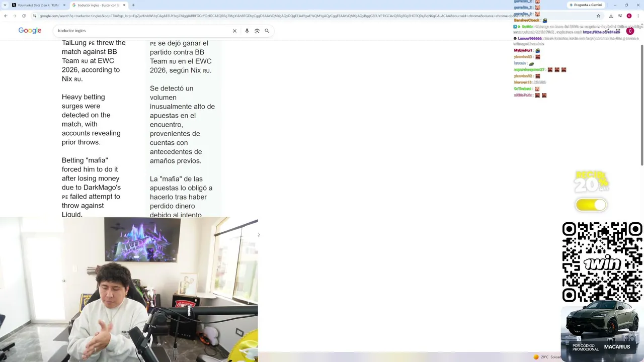Bookmark this page with the star icon
644x362 pixels.
[x=598, y=16]
